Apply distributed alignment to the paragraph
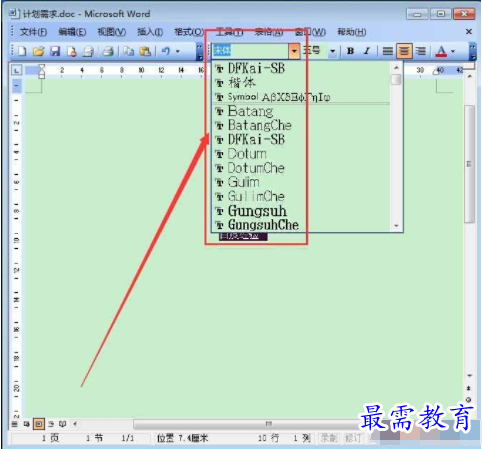The height and width of the screenshot is (449, 482). tap(421, 51)
